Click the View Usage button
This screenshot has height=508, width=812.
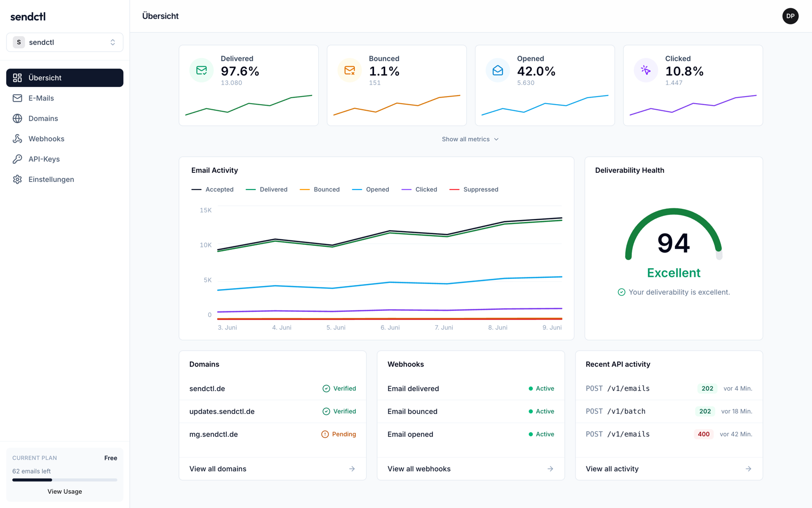pyautogui.click(x=64, y=491)
